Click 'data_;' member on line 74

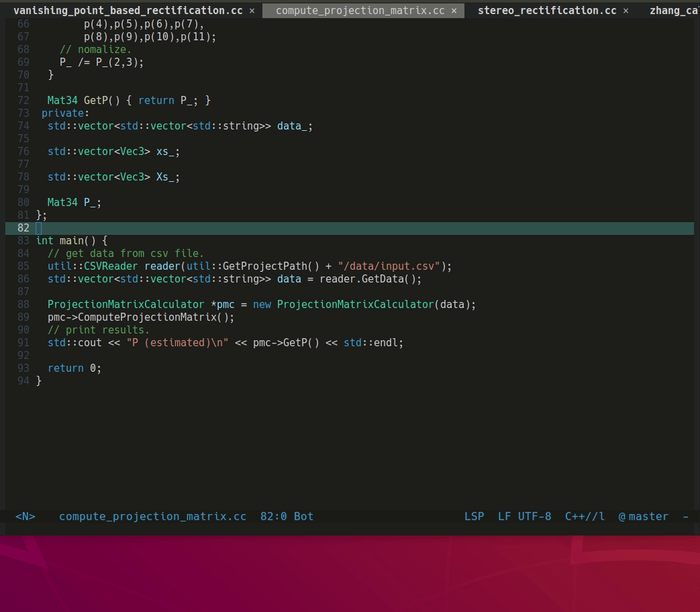click(x=295, y=126)
